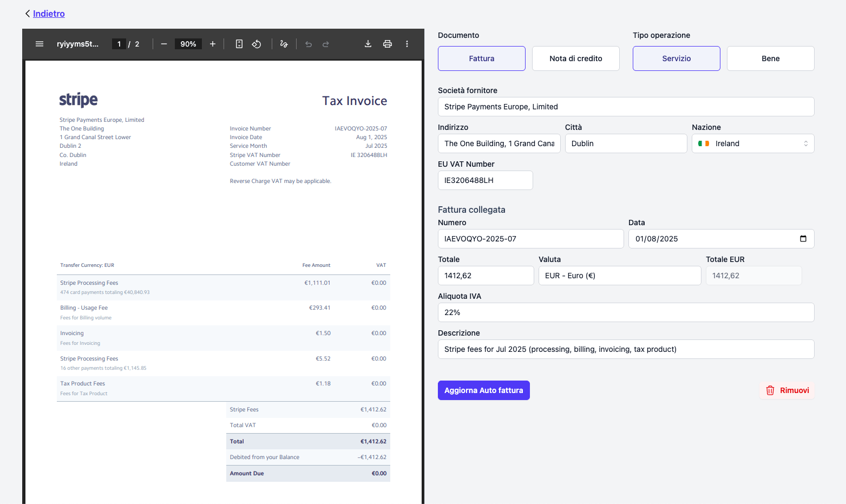
Task: Edit the Indirizzo address field
Action: click(499, 143)
